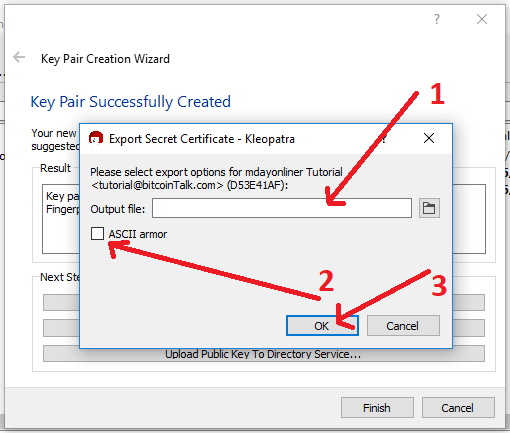Click the Kleopatra icon in the dialog title bar
The width and height of the screenshot is (510, 433).
(96, 138)
